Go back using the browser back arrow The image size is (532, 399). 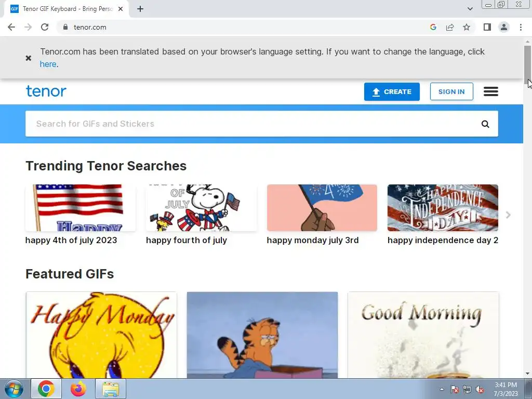pyautogui.click(x=11, y=27)
